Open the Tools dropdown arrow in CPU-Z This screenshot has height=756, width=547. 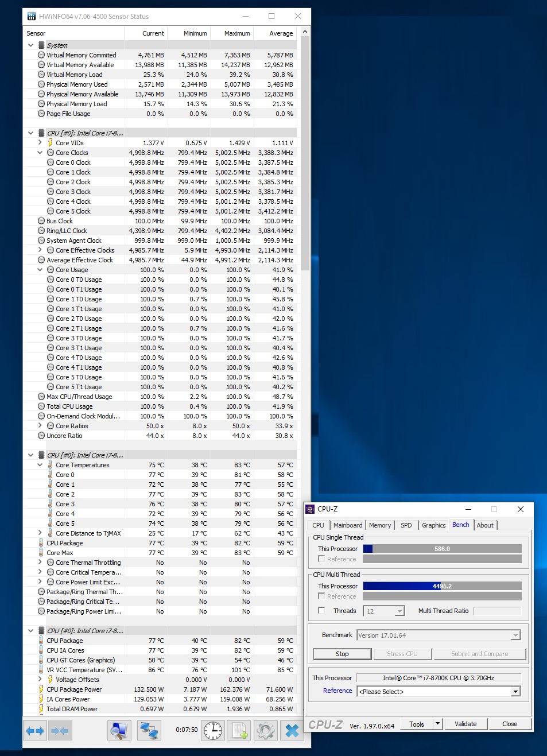438,724
